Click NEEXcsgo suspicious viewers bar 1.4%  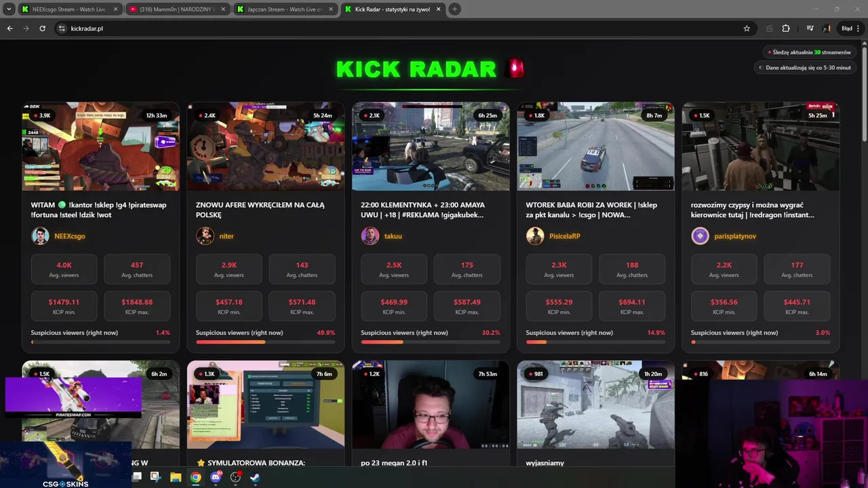100,342
